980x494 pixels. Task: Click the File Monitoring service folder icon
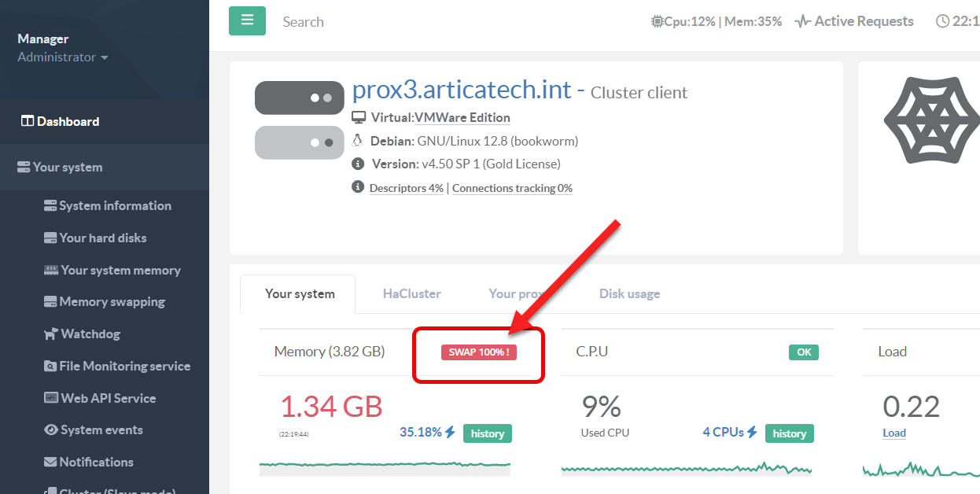coord(50,367)
